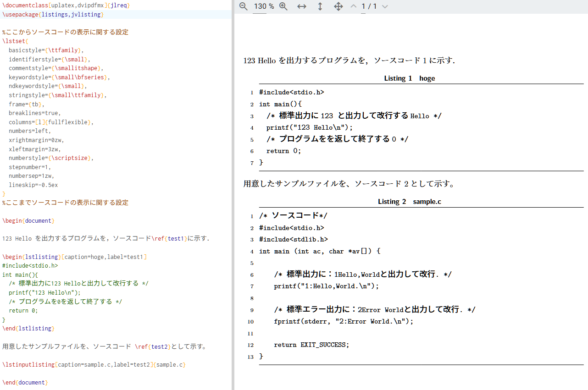This screenshot has width=588, height=390.
Task: Click the ここからソースコードの表示に関する設定 comment line
Action: click(65, 33)
